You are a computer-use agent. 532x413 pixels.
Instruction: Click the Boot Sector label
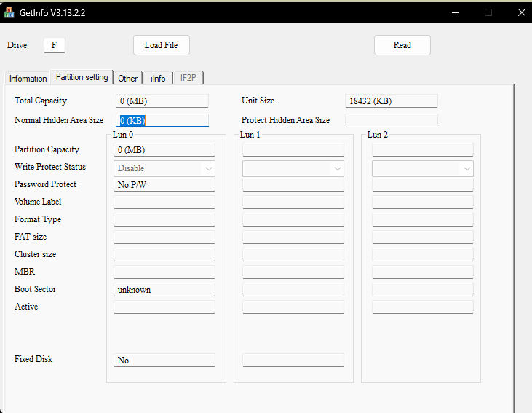(x=35, y=289)
